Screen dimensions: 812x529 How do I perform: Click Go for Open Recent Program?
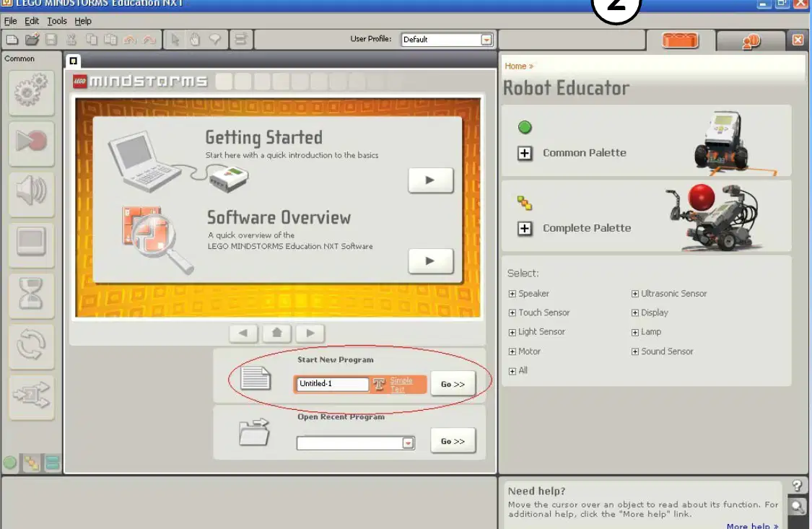click(453, 441)
